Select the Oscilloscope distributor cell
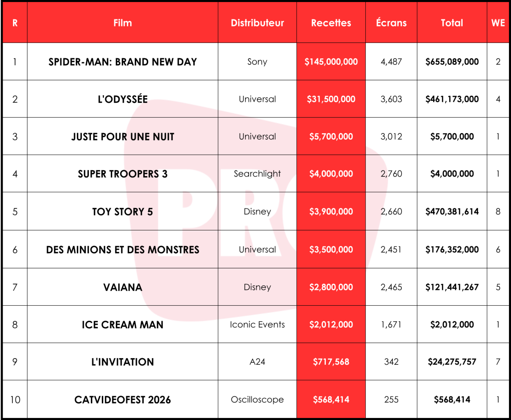This screenshot has width=511, height=420. click(257, 400)
